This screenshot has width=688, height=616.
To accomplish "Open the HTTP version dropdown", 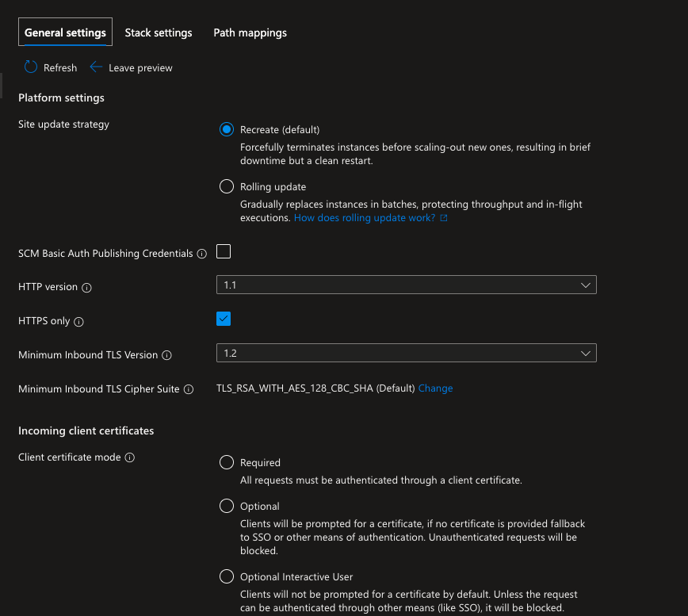I will pyautogui.click(x=406, y=285).
